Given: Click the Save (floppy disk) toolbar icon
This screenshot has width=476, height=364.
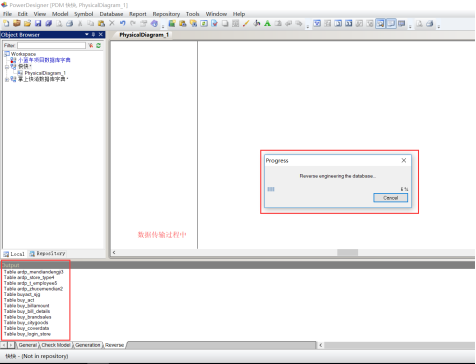Looking at the screenshot, I should pos(38,23).
